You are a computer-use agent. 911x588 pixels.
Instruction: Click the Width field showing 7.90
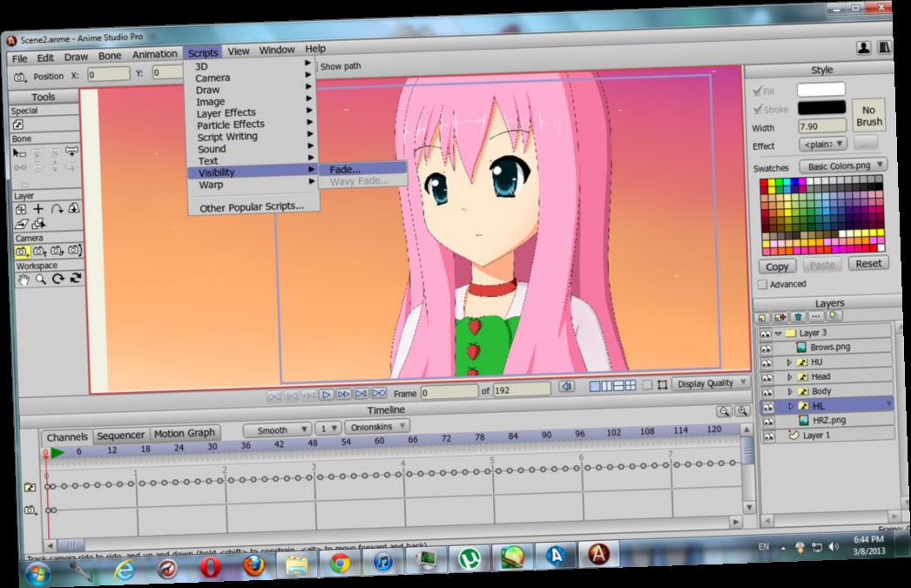tap(822, 125)
